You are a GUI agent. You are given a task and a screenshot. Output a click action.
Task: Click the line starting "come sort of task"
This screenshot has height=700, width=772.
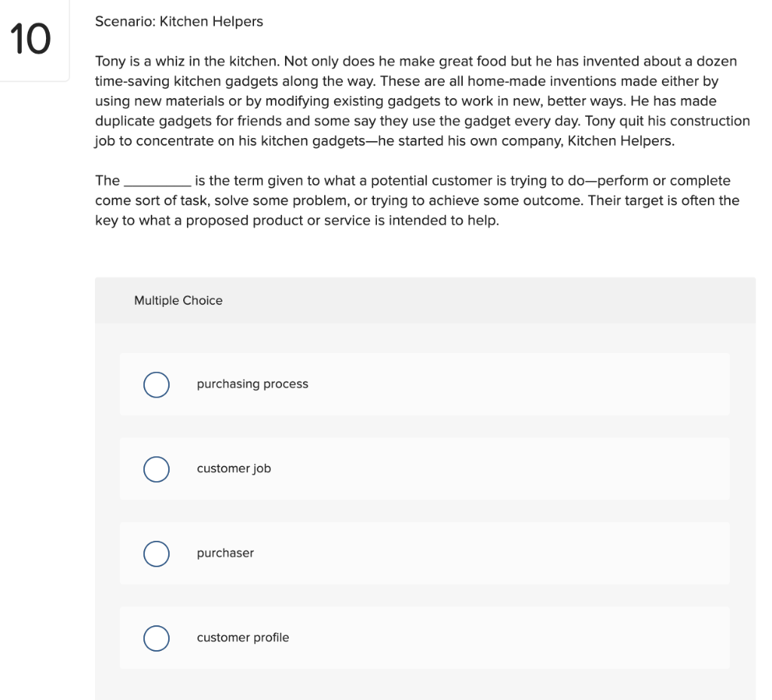pyautogui.click(x=417, y=201)
